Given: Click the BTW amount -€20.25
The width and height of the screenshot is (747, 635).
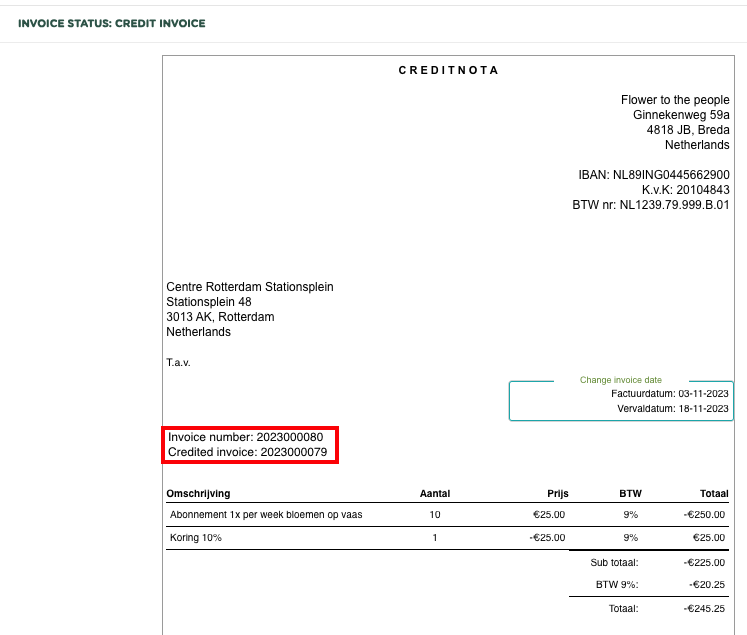Looking at the screenshot, I should click(707, 585).
